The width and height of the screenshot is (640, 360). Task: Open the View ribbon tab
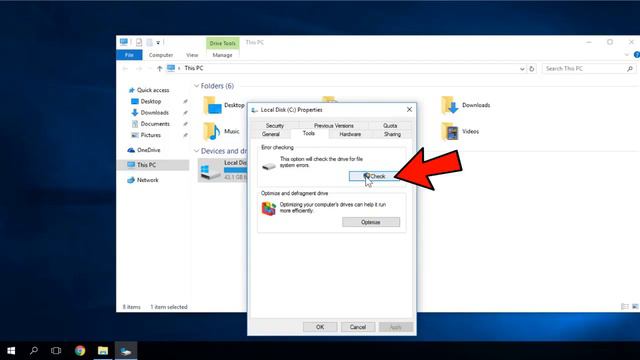[x=192, y=55]
